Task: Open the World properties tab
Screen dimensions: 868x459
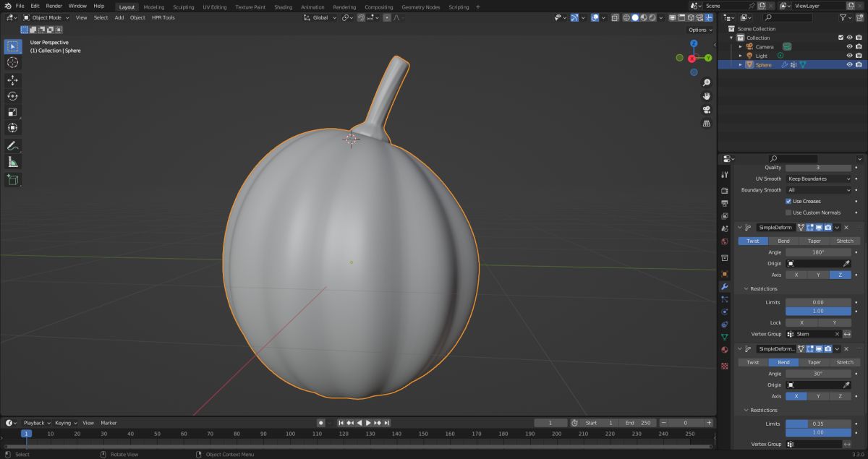Action: [x=725, y=241]
